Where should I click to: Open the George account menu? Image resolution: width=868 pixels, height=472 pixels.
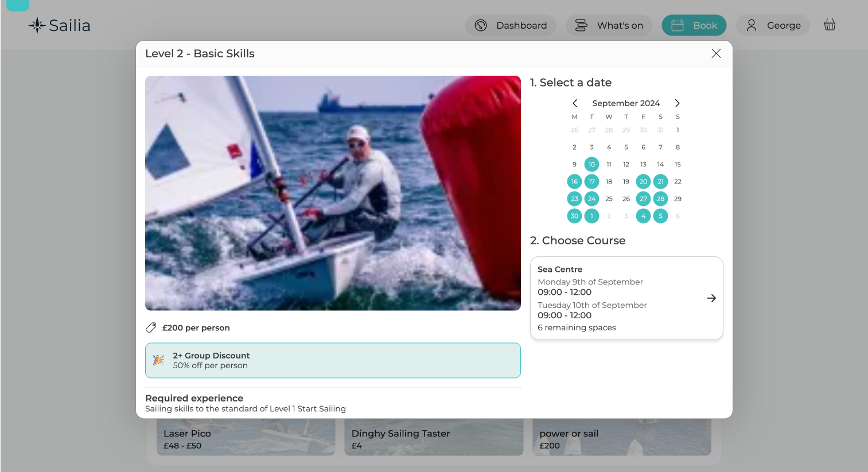(783, 25)
